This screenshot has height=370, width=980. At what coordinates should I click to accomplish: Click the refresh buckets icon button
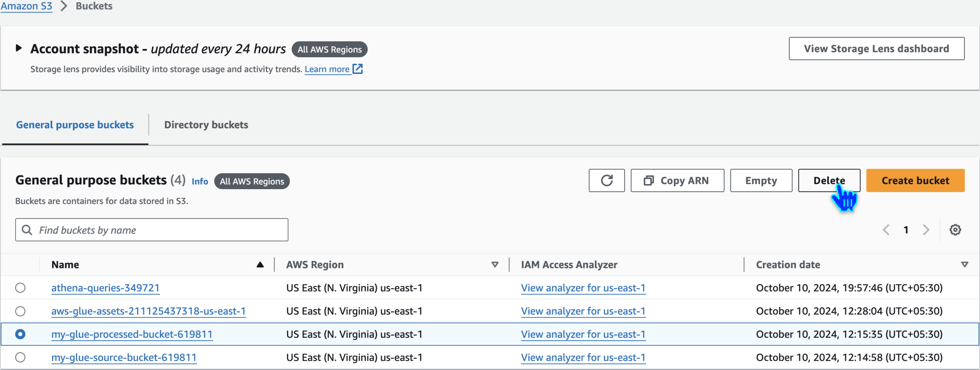coord(606,180)
